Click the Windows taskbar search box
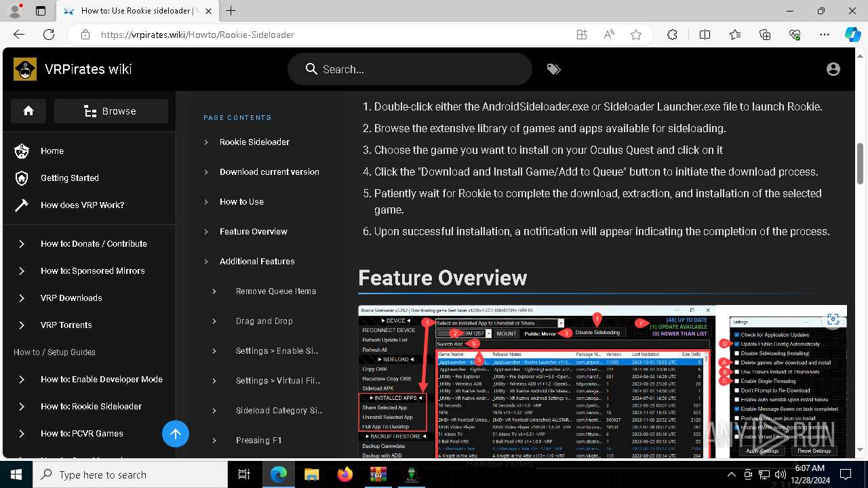The height and width of the screenshot is (488, 868). [130, 474]
